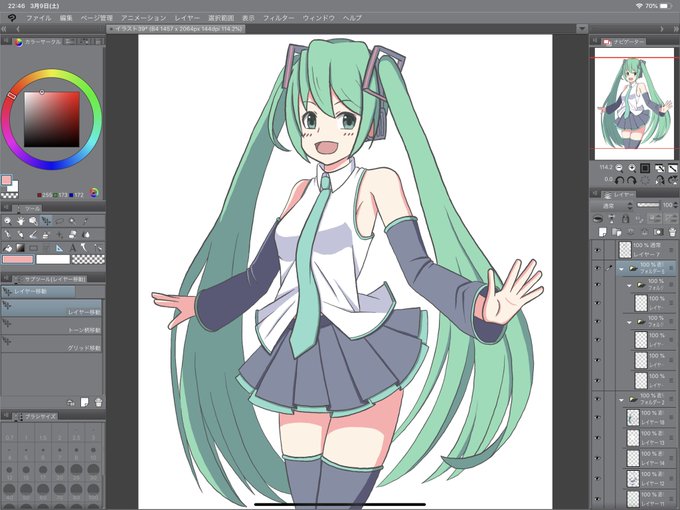Select the Operation object tool

33,221
